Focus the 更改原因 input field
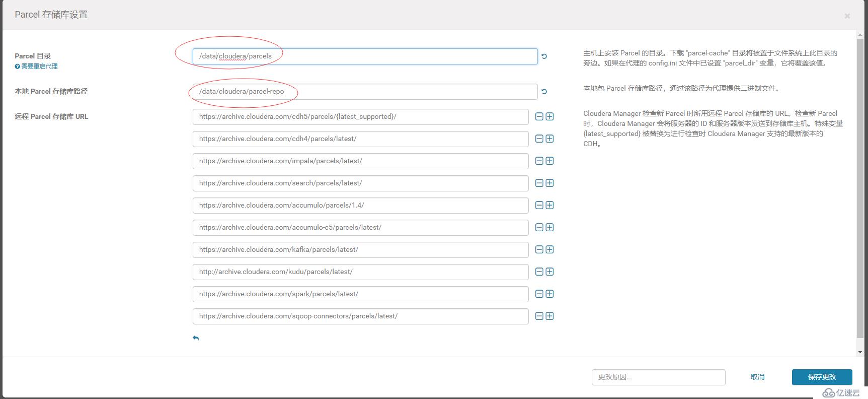Image resolution: width=868 pixels, height=399 pixels. 658,377
